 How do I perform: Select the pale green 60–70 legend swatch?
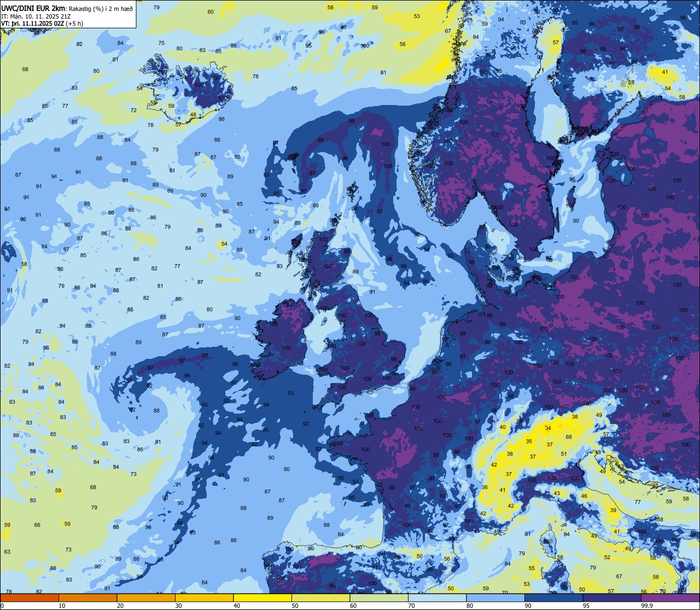pyautogui.click(x=379, y=597)
